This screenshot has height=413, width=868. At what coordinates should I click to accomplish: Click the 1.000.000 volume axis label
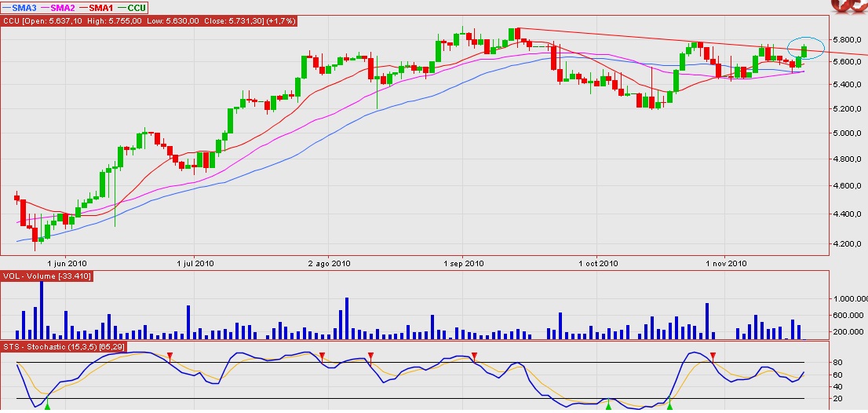[850, 299]
